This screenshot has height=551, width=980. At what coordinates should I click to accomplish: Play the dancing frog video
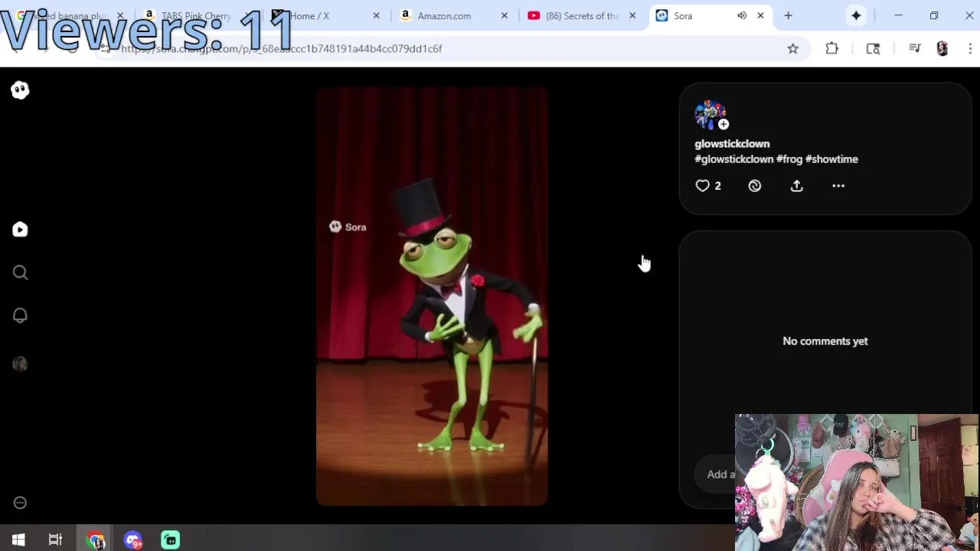(432, 296)
